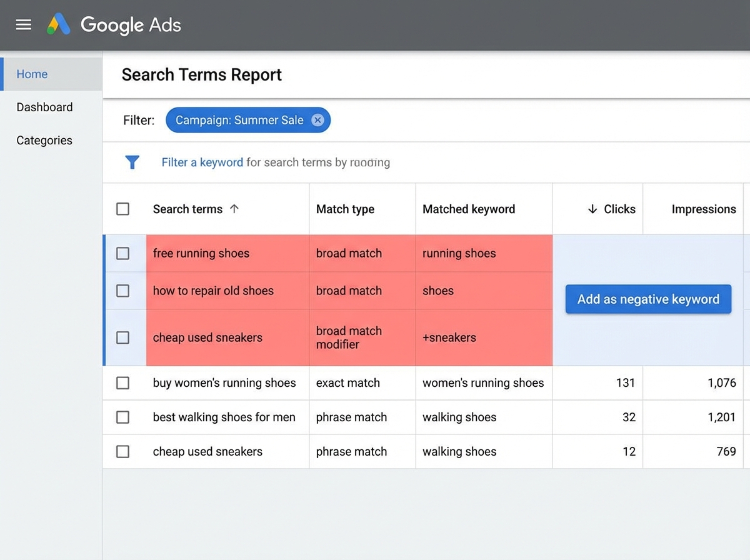Open the 'Filter a keyword' link
Viewport: 750px width, 560px height.
(202, 162)
